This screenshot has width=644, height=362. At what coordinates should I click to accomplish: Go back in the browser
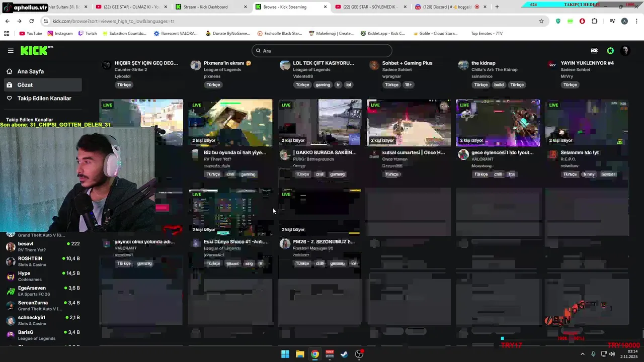[x=7, y=21]
